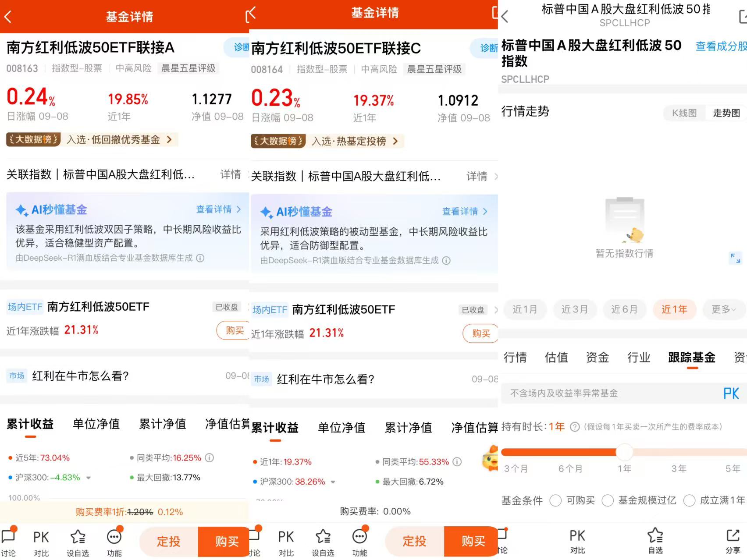The width and height of the screenshot is (747, 560).
Task: Tap bottom 购买 button on 联接C screen
Action: coord(471,541)
